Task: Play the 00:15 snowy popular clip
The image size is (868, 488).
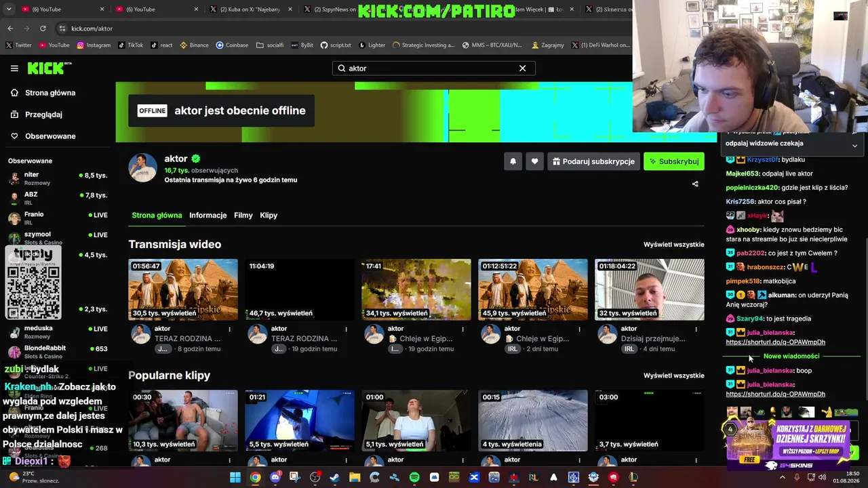Action: point(533,420)
